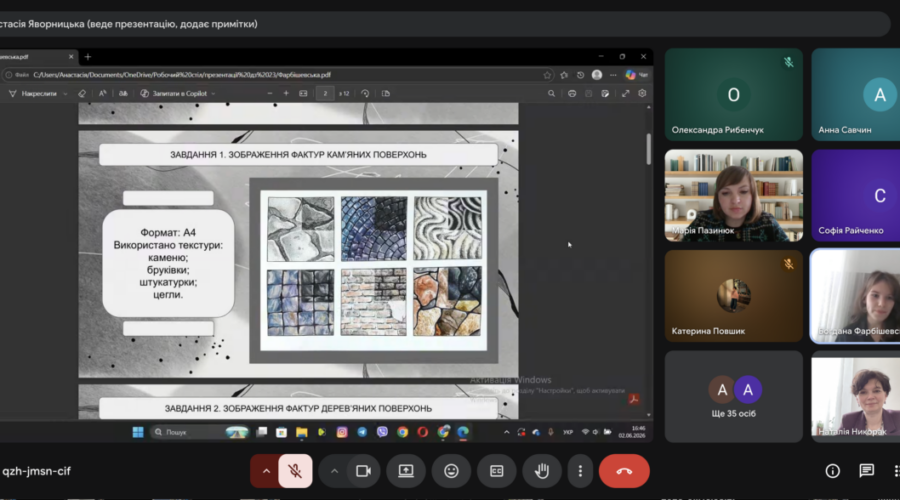The image size is (900, 500).
Task: Zoom out the PDF with the minus button
Action: 270,94
